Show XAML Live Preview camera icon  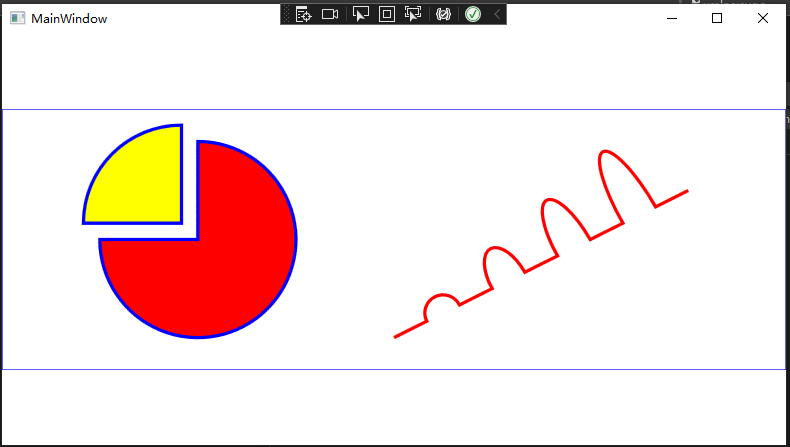point(330,15)
